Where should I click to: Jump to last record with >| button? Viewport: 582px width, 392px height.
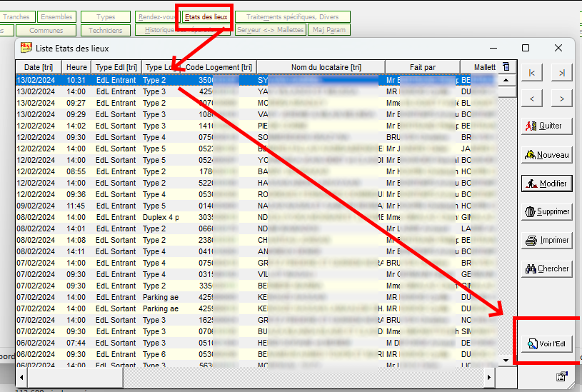click(562, 73)
